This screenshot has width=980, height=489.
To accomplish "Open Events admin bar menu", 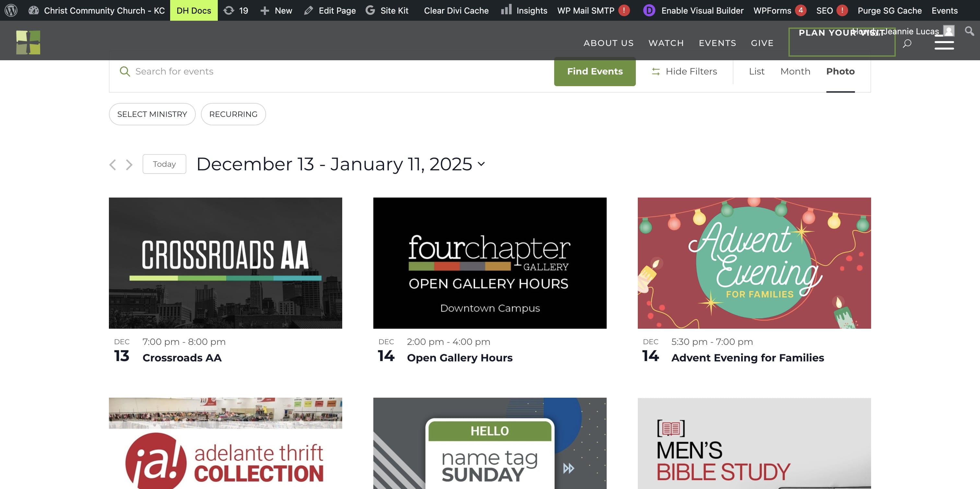I will click(x=945, y=10).
